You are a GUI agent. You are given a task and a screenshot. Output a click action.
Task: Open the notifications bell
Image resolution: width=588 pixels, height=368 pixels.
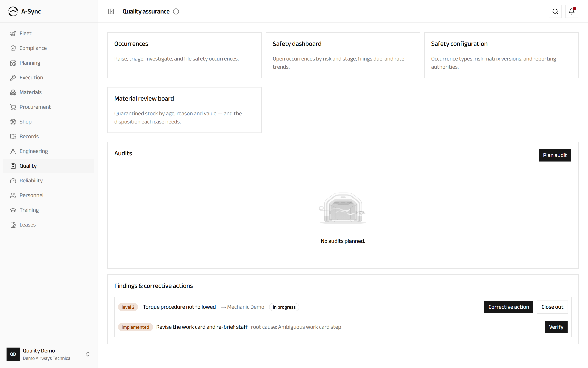click(571, 11)
